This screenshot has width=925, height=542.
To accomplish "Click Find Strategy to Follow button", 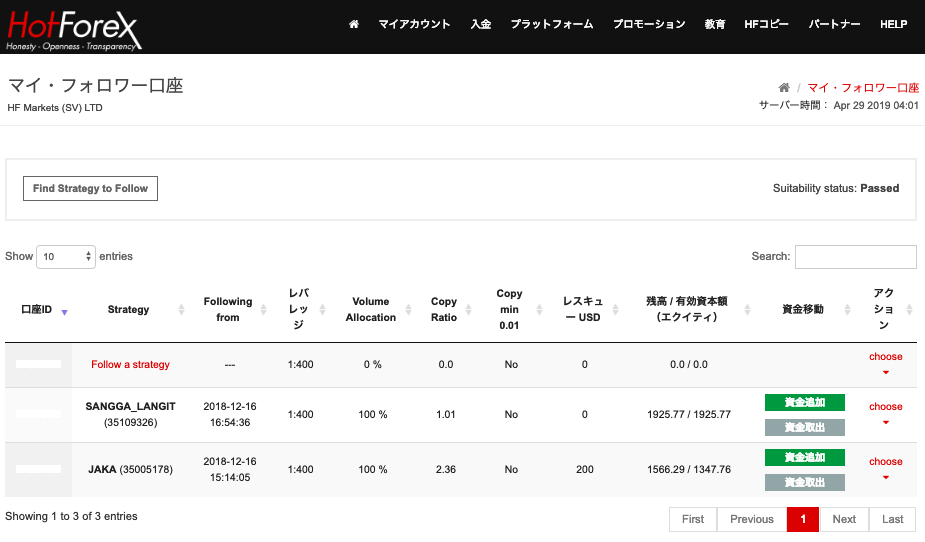I will pos(90,188).
